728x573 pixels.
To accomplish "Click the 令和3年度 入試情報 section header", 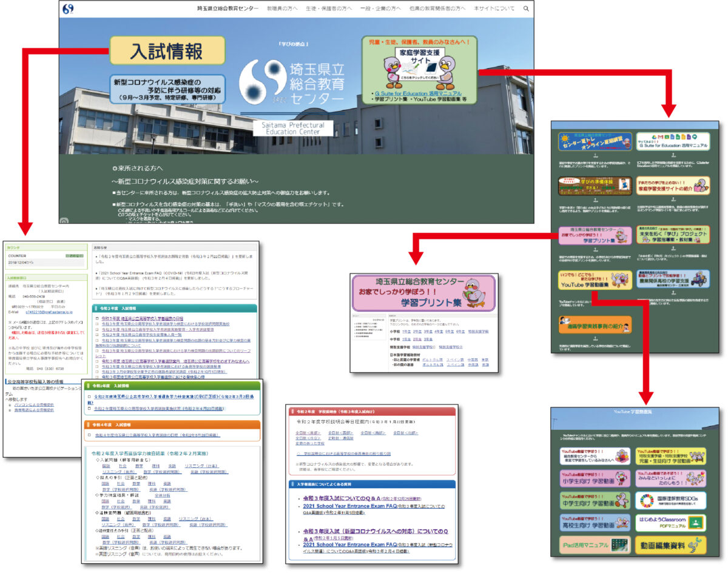I will [x=176, y=308].
